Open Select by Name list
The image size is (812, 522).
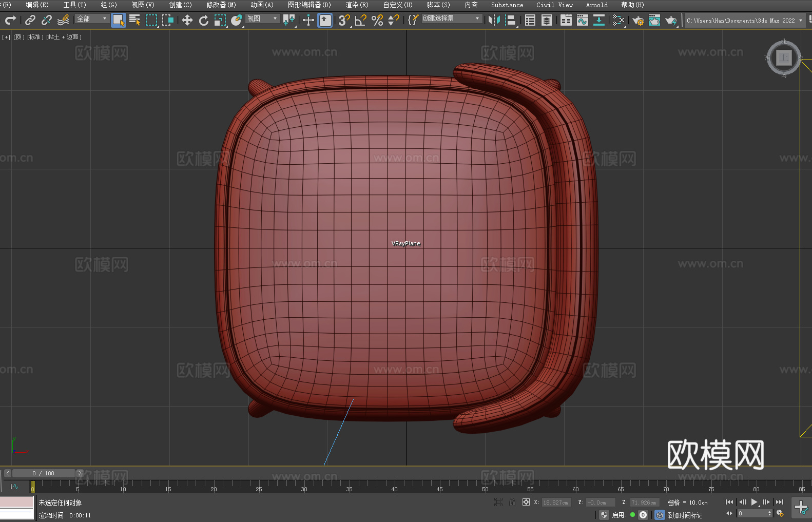click(135, 20)
